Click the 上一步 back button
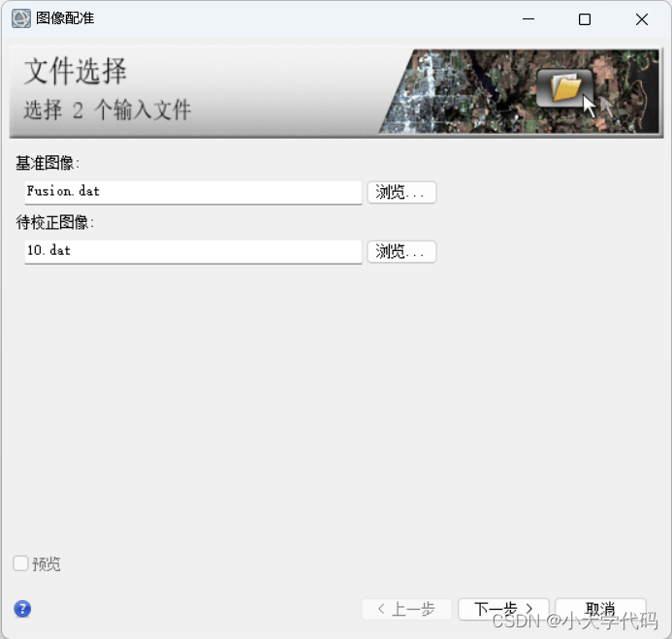672x639 pixels. (x=406, y=609)
